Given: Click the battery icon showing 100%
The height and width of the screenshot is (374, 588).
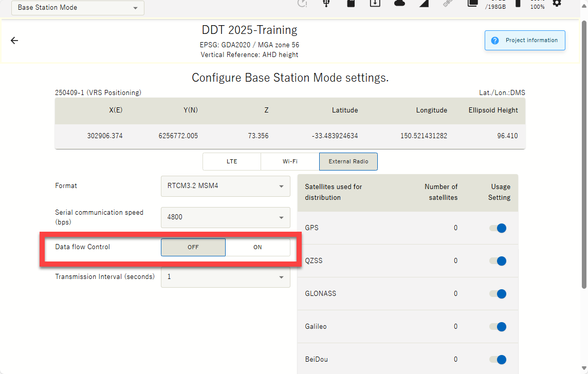Looking at the screenshot, I should (518, 4).
